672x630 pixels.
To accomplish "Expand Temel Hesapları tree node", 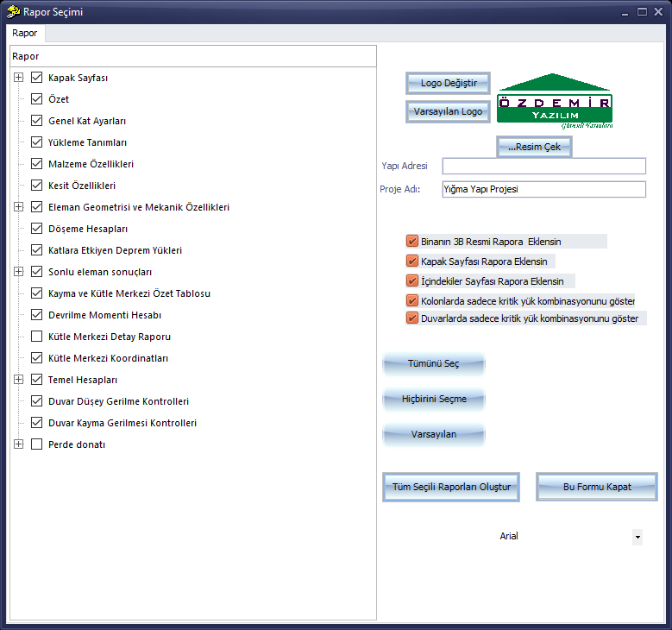I will [18, 380].
